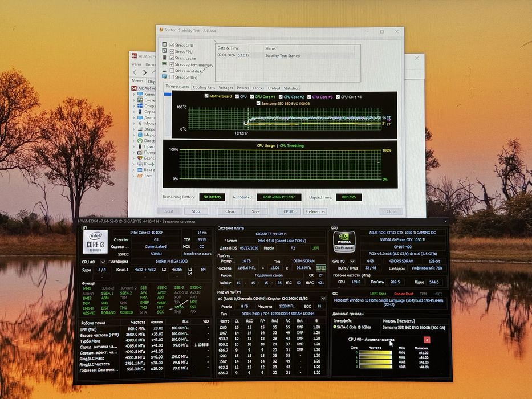
Task: Click the network icon in AIDA64 tree
Action: 140,135
